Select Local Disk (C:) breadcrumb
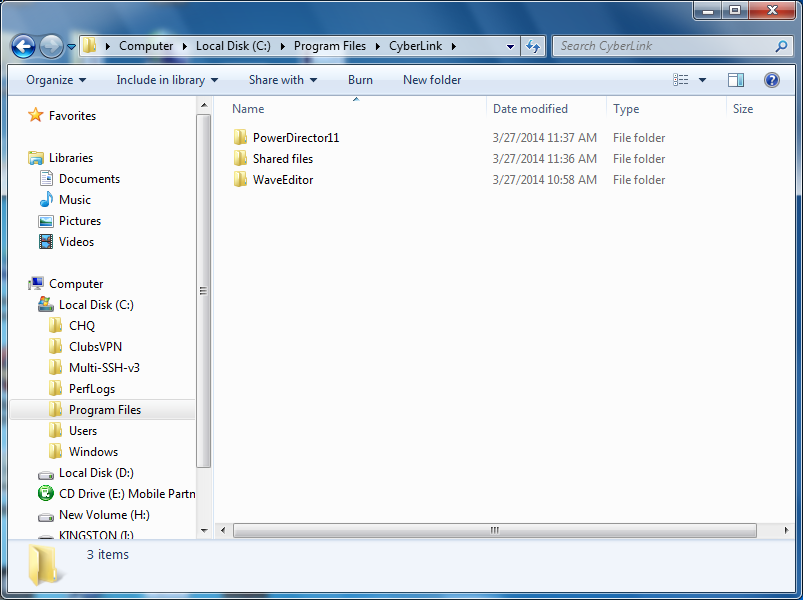Image resolution: width=803 pixels, height=600 pixels. tap(233, 46)
